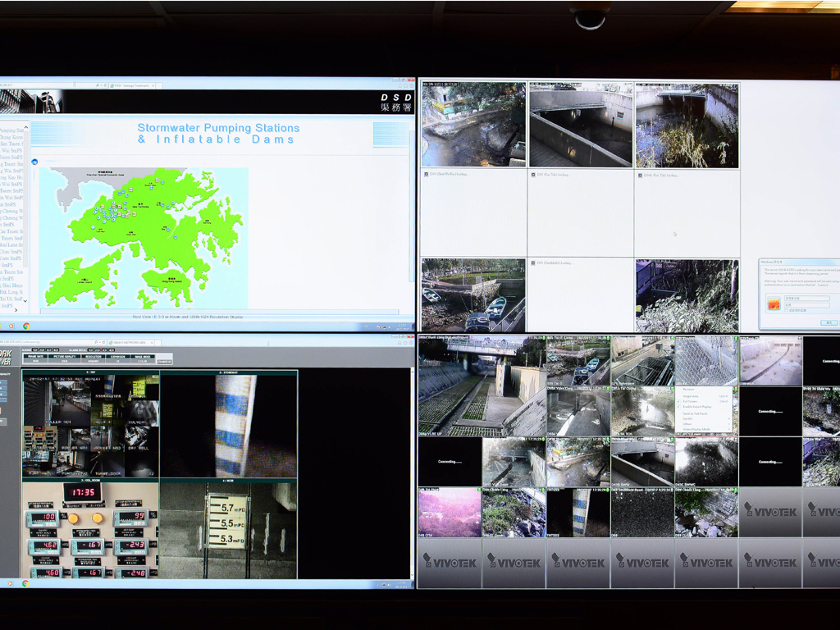The height and width of the screenshot is (630, 840).
Task: Click the blue globe icon above the map
Action: pyautogui.click(x=34, y=162)
